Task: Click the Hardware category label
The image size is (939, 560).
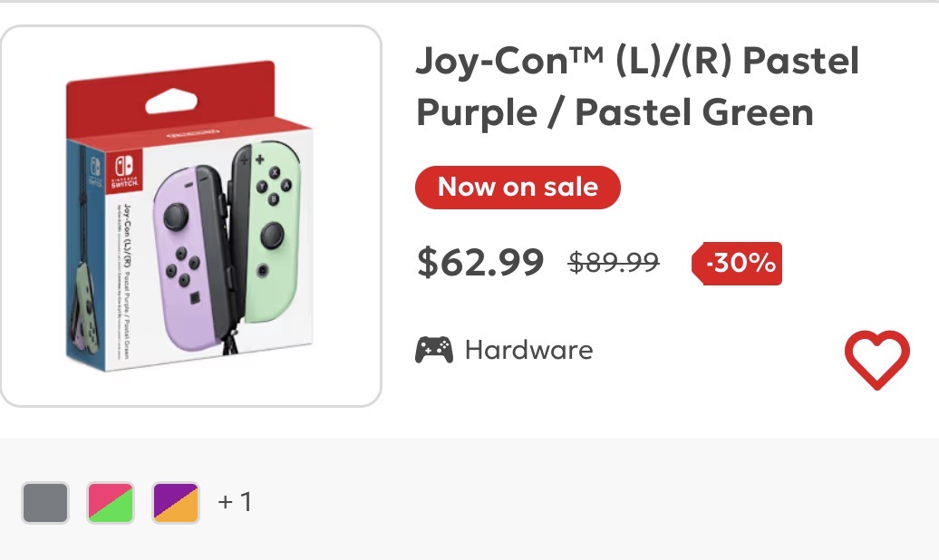Action: click(528, 350)
